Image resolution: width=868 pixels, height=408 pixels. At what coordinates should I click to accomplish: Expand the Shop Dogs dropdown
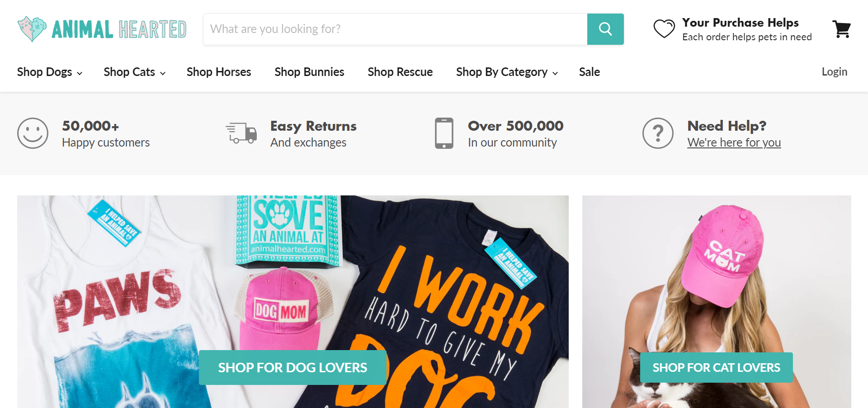coord(45,71)
